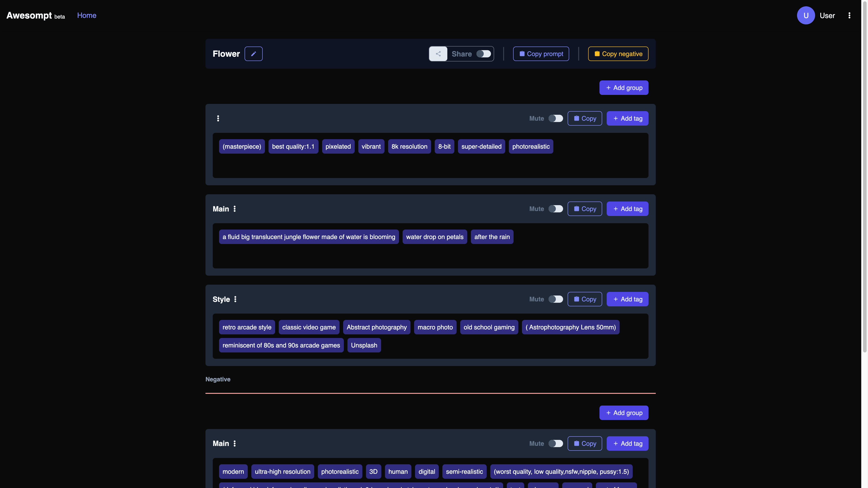
Task: Click the page vertical scrollbar
Action: 864,175
